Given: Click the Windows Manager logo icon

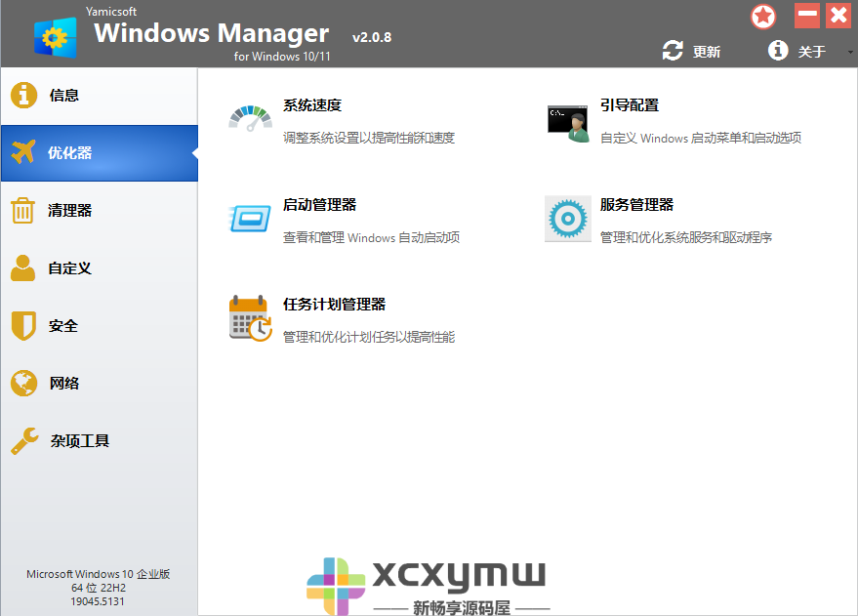Looking at the screenshot, I should pos(56,37).
